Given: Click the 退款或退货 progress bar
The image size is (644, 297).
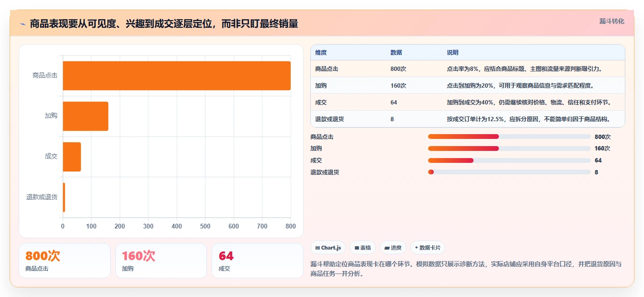Looking at the screenshot, I should (509, 172).
